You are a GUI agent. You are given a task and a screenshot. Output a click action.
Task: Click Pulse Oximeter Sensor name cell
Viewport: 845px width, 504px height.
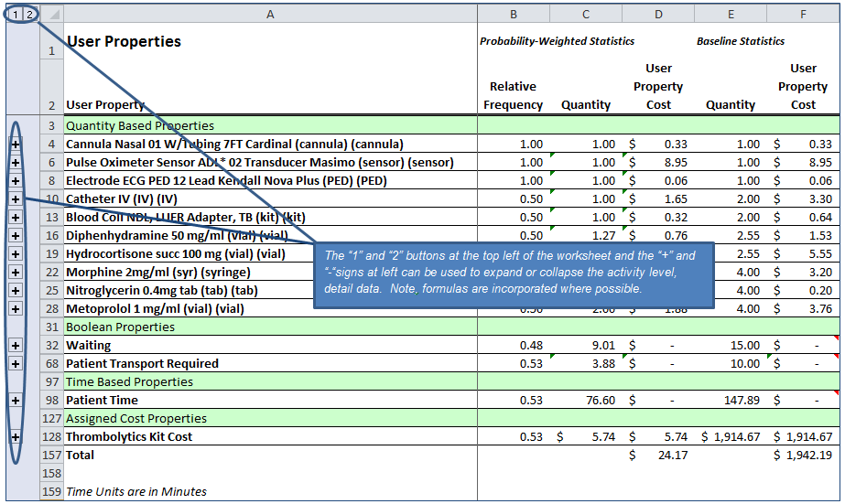click(270, 163)
